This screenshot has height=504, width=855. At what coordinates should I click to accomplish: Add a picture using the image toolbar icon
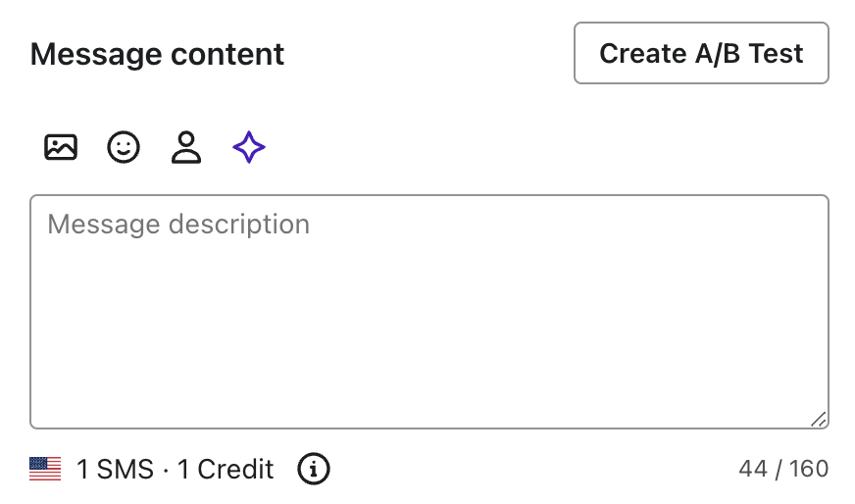click(x=61, y=148)
